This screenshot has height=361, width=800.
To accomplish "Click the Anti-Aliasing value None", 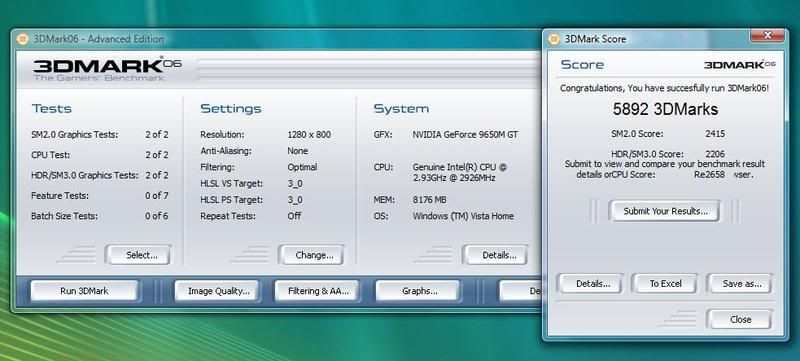I will (297, 151).
